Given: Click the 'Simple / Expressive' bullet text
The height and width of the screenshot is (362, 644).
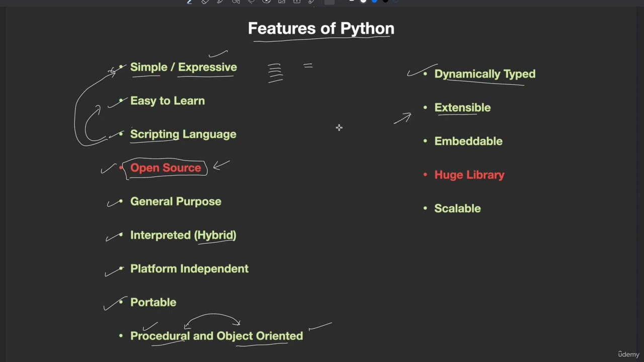Looking at the screenshot, I should [x=184, y=67].
